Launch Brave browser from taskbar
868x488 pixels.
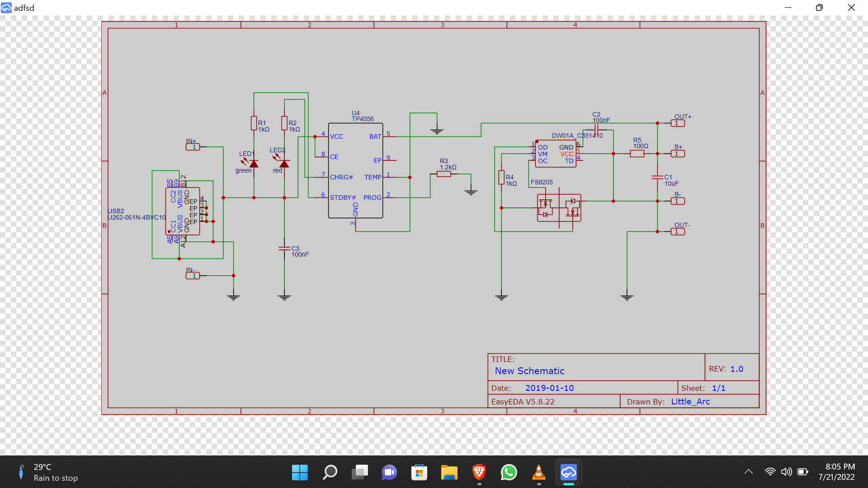479,472
